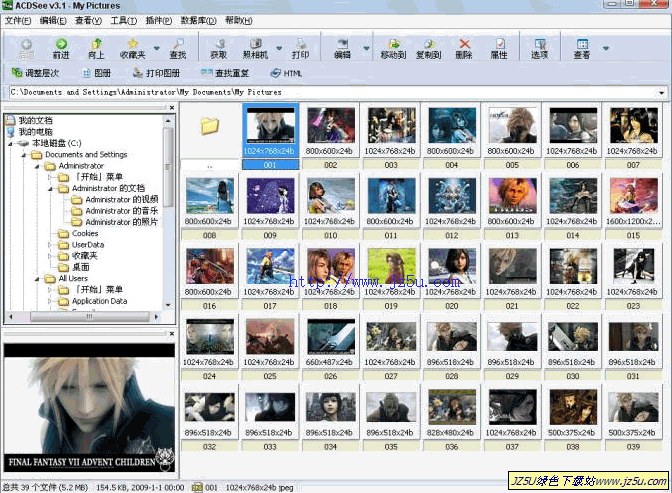This screenshot has height=493, width=672.
Task: Open the View dropdown arrow
Action: pyautogui.click(x=606, y=48)
